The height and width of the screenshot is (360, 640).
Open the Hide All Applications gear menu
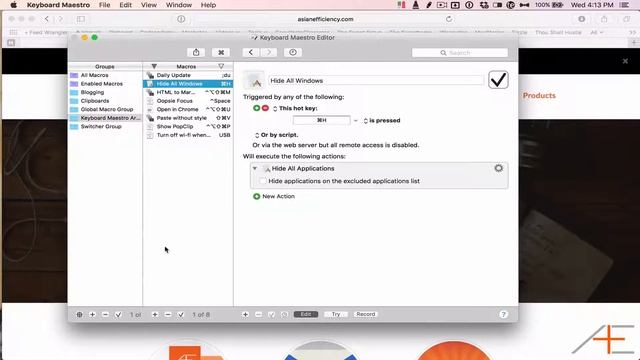point(498,168)
